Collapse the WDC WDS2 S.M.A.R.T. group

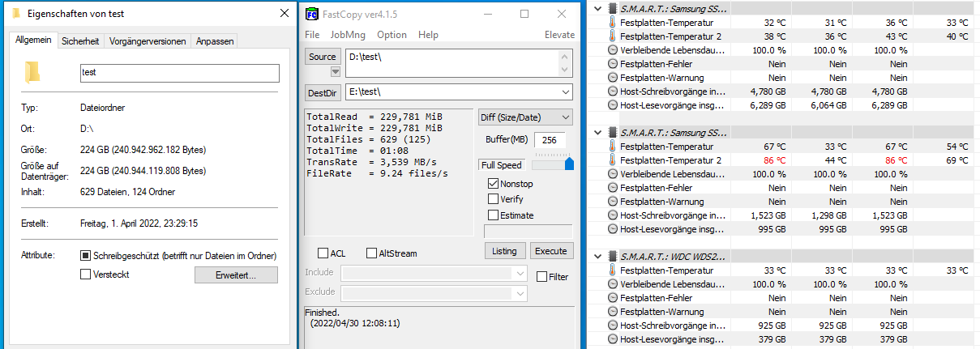click(x=598, y=256)
